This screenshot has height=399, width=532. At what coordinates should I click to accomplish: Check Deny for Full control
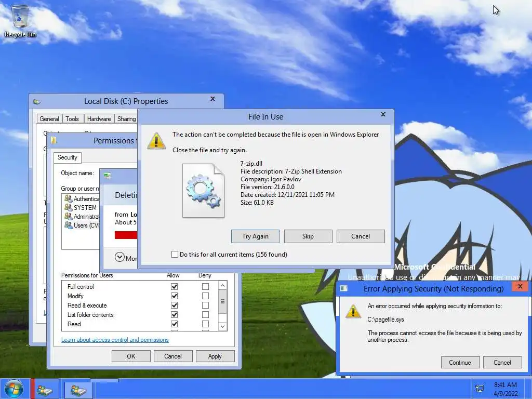click(205, 287)
